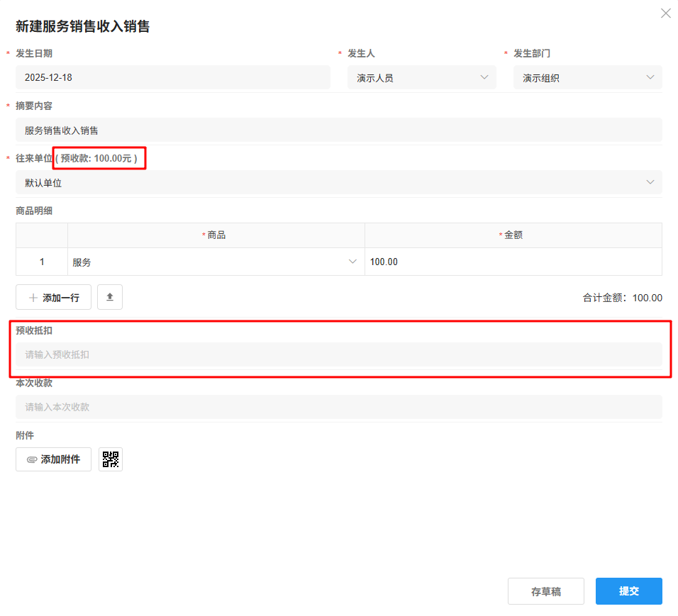Open the QR code attachment upload
The image size is (678, 616).
click(111, 459)
